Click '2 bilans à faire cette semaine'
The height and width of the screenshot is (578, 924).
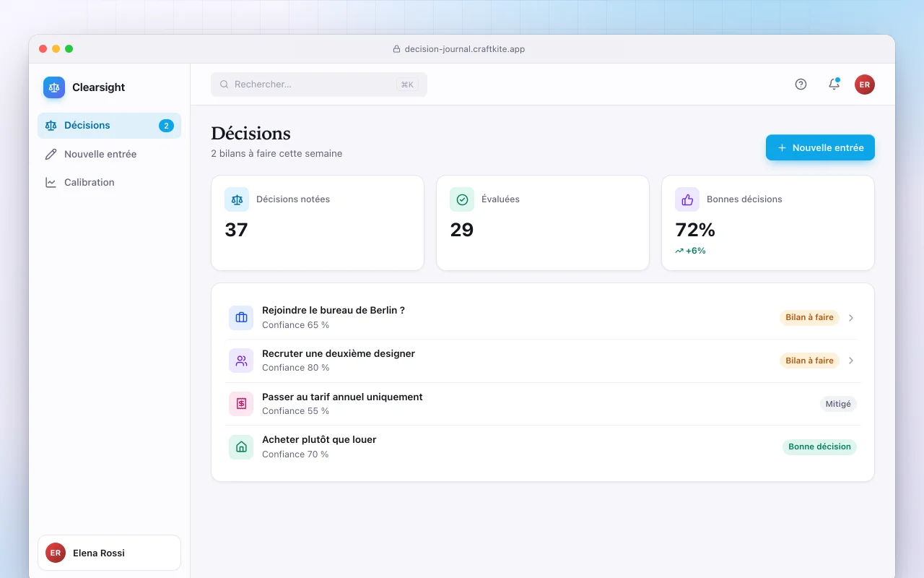pyautogui.click(x=276, y=153)
